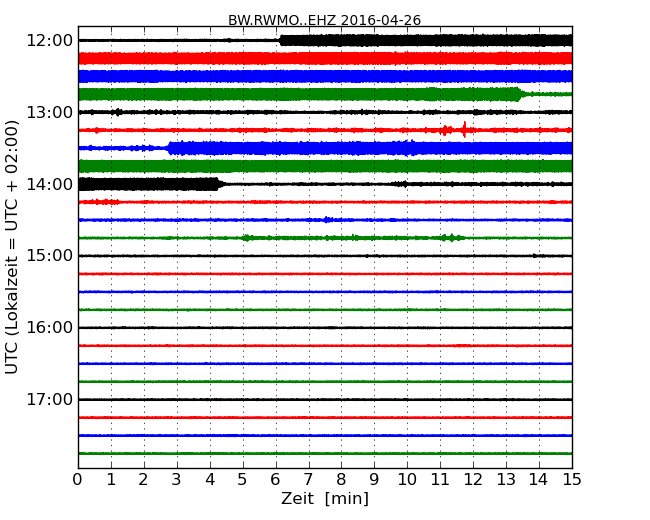
Task: Click x-axis tick label 5
Action: pos(243,480)
